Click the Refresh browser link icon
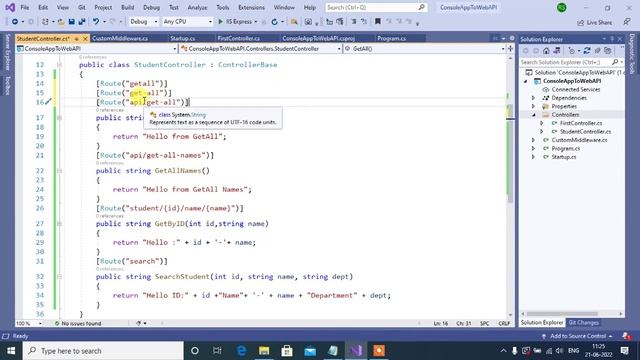The image size is (640, 360). (x=274, y=22)
